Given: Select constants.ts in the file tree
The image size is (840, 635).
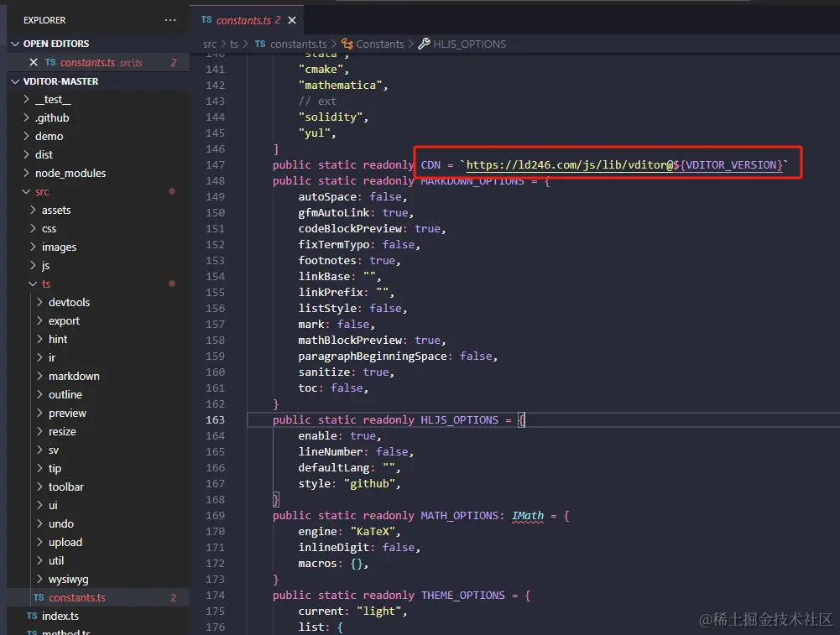Looking at the screenshot, I should [98, 597].
